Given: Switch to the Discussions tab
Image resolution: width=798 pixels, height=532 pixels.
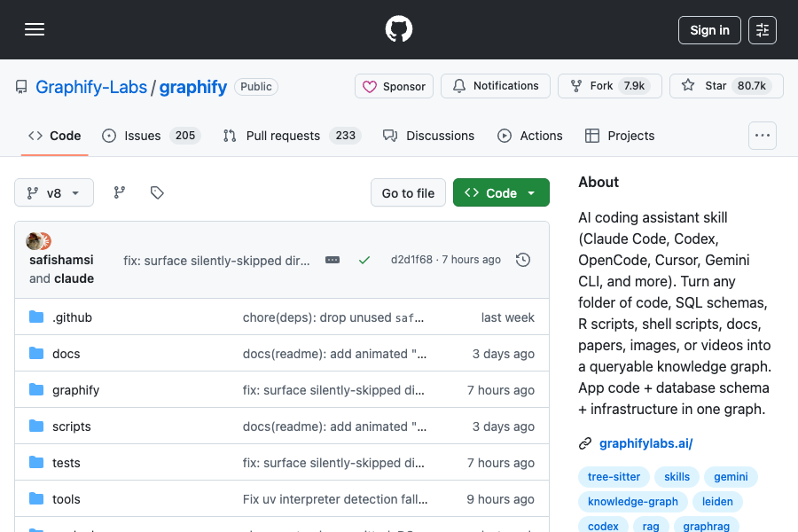Looking at the screenshot, I should pos(428,136).
